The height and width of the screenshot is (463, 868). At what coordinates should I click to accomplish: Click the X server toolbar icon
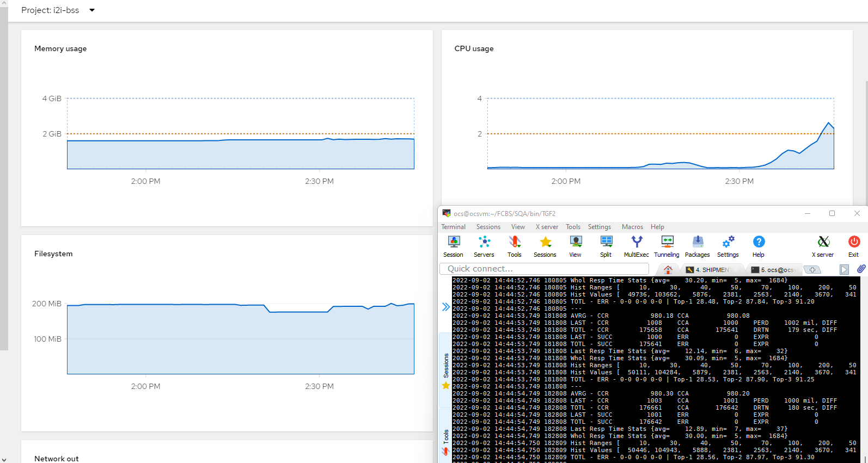[823, 246]
